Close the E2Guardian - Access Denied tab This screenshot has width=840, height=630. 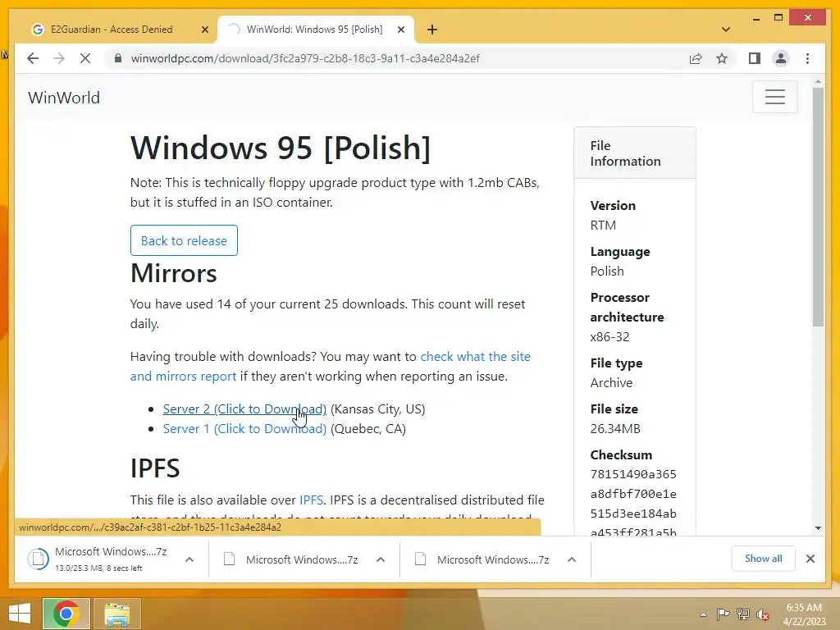(x=204, y=30)
